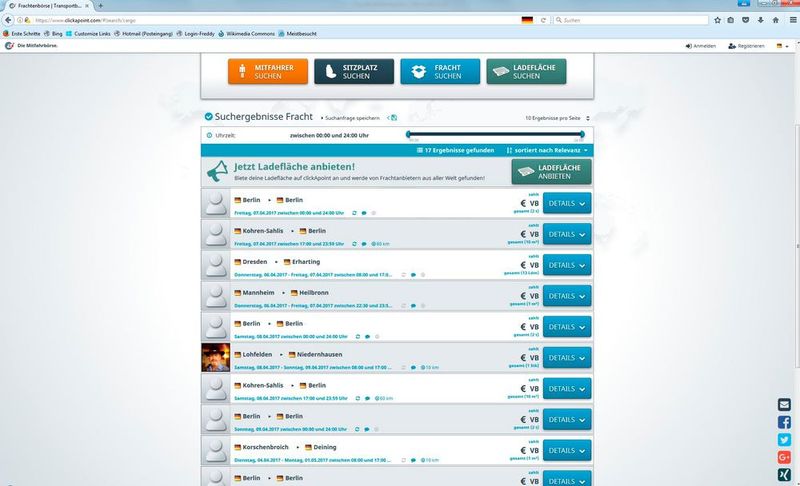This screenshot has width=800, height=486.
Task: Click avatar of the Mannheim to Heilbronn listing
Action: pyautogui.click(x=216, y=296)
